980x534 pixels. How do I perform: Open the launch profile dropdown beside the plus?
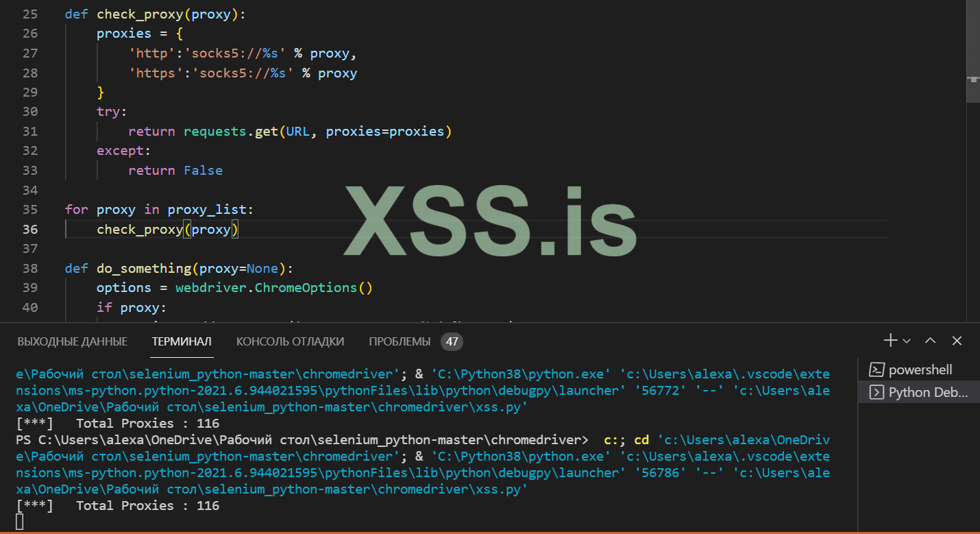(907, 341)
